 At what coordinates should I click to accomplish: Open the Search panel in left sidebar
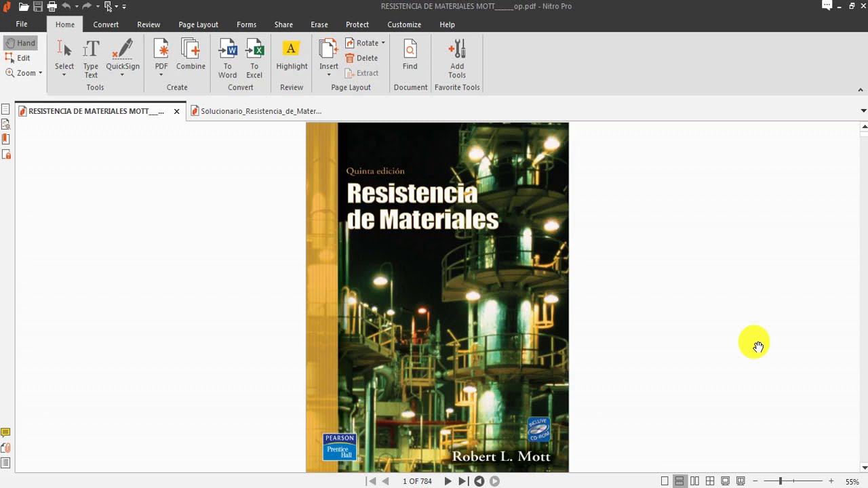click(5, 124)
